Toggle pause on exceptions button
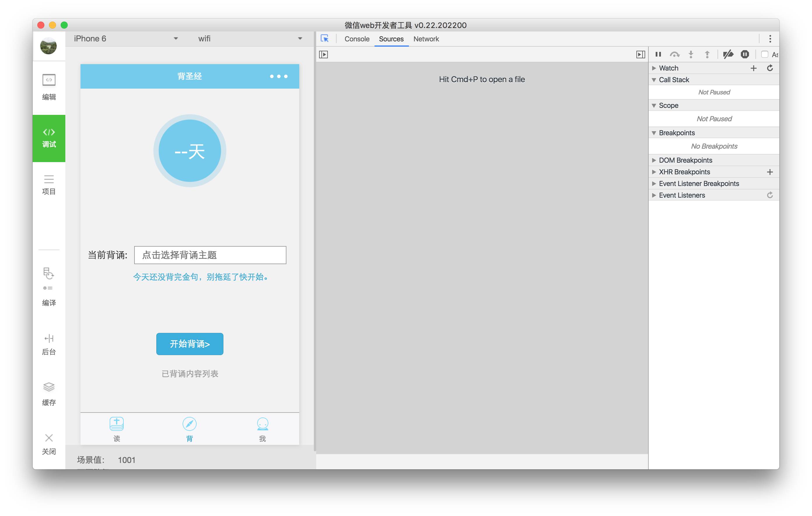This screenshot has height=516, width=812. tap(745, 54)
